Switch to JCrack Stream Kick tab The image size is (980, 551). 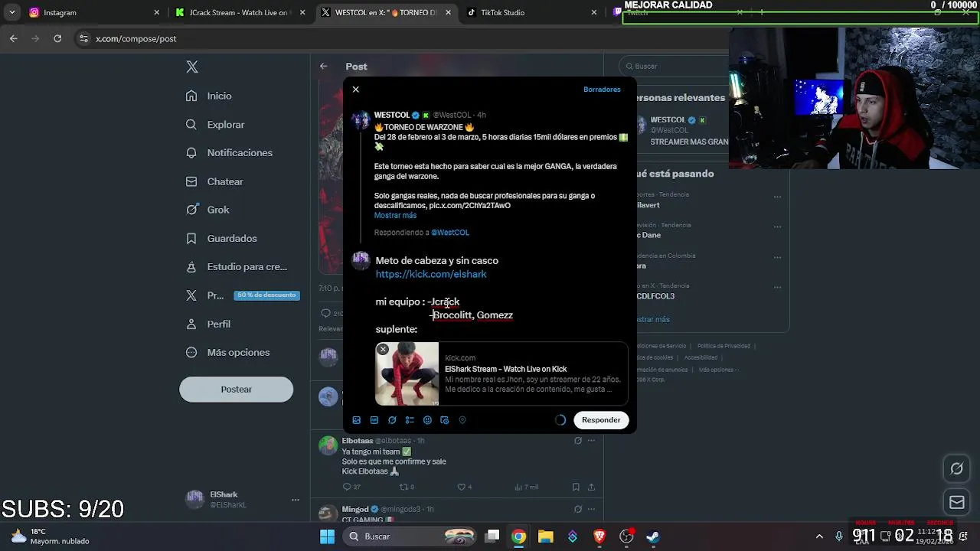pos(240,13)
